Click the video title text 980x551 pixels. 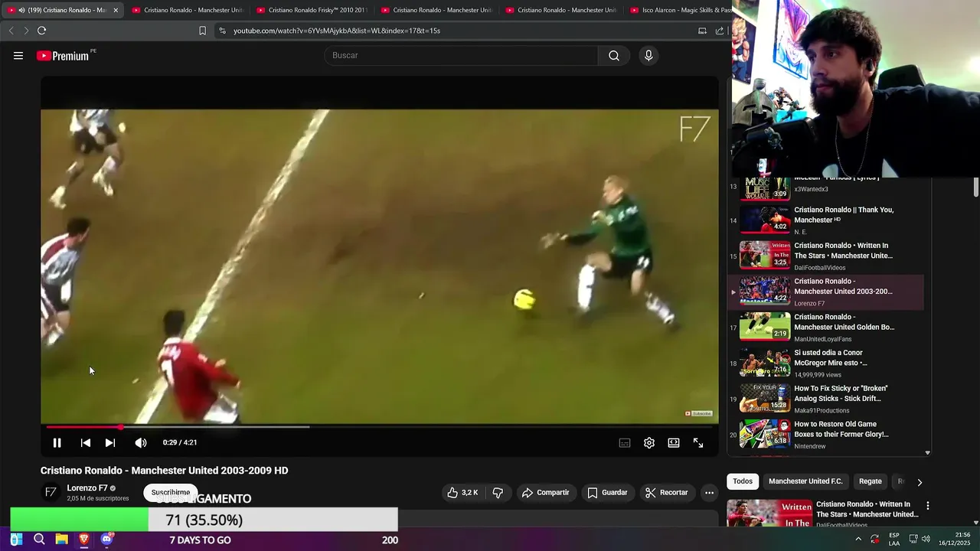(x=165, y=471)
